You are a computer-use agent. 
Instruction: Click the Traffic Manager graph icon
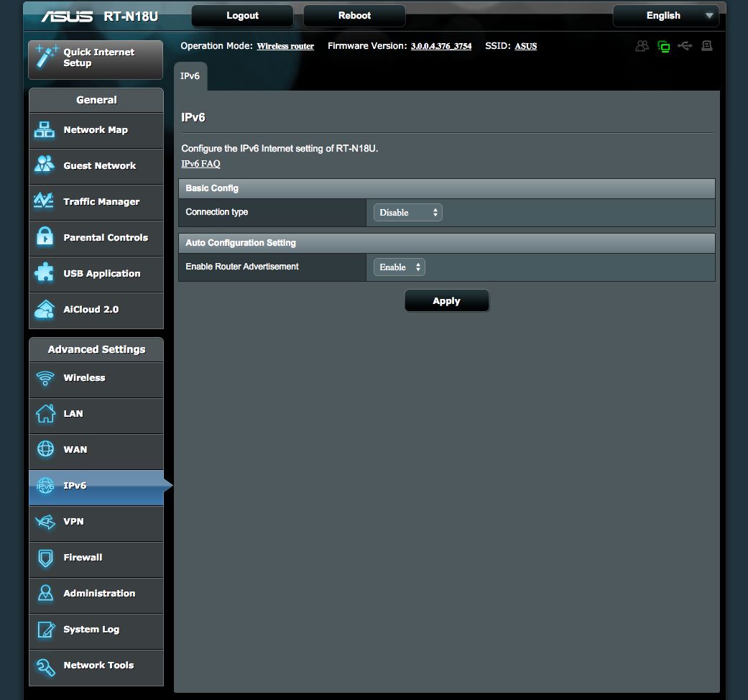pyautogui.click(x=44, y=201)
